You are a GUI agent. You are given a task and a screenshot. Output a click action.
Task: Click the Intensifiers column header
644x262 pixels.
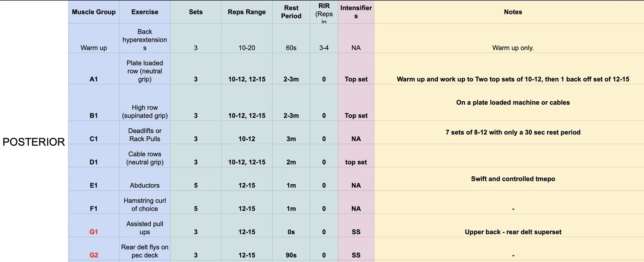point(356,12)
